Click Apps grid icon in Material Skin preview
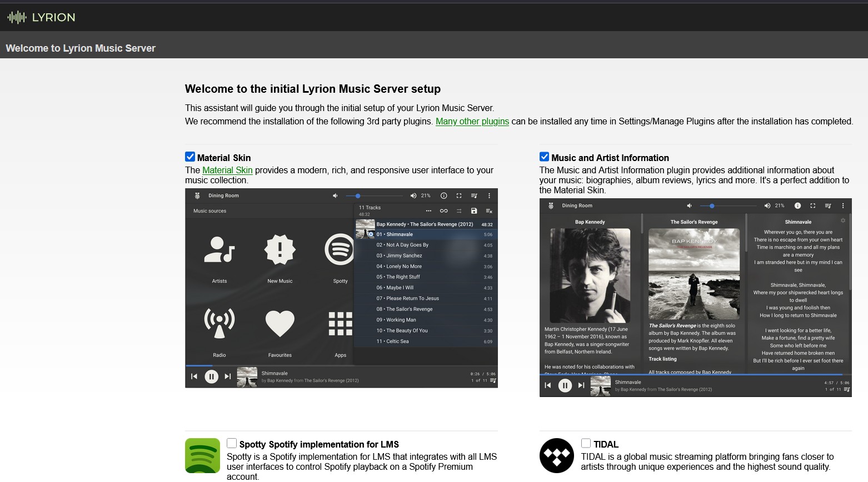This screenshot has width=868, height=482. point(340,324)
